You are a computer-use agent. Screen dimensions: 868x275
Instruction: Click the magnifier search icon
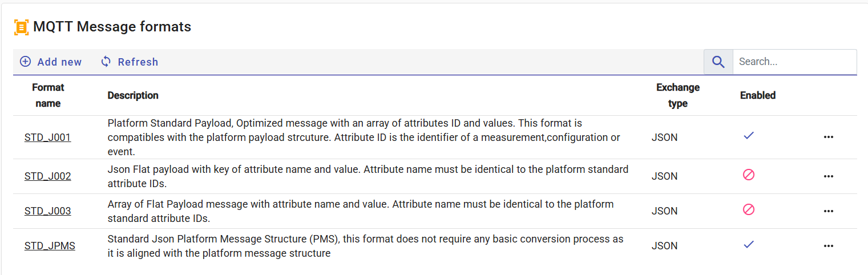click(x=718, y=62)
